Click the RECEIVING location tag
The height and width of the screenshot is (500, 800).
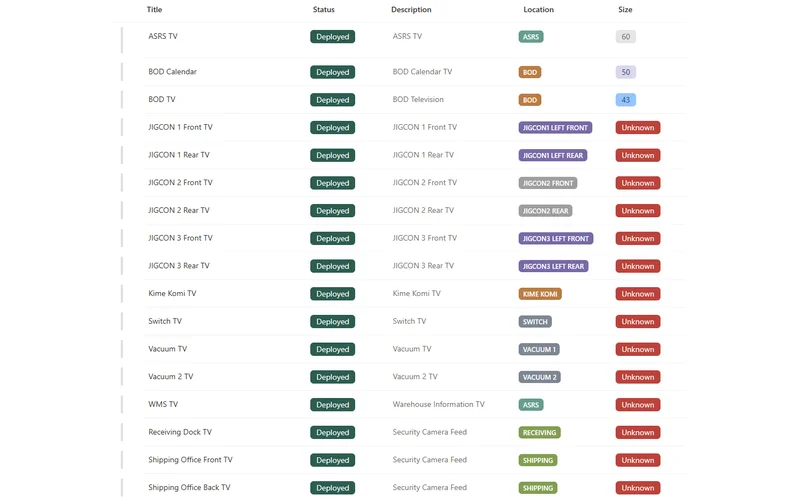(x=540, y=433)
